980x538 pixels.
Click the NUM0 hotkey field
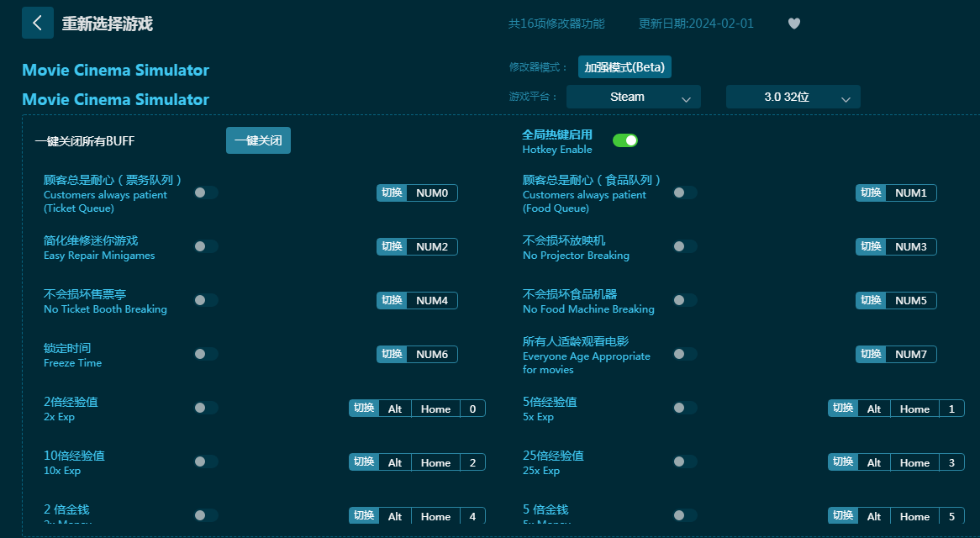(x=432, y=193)
